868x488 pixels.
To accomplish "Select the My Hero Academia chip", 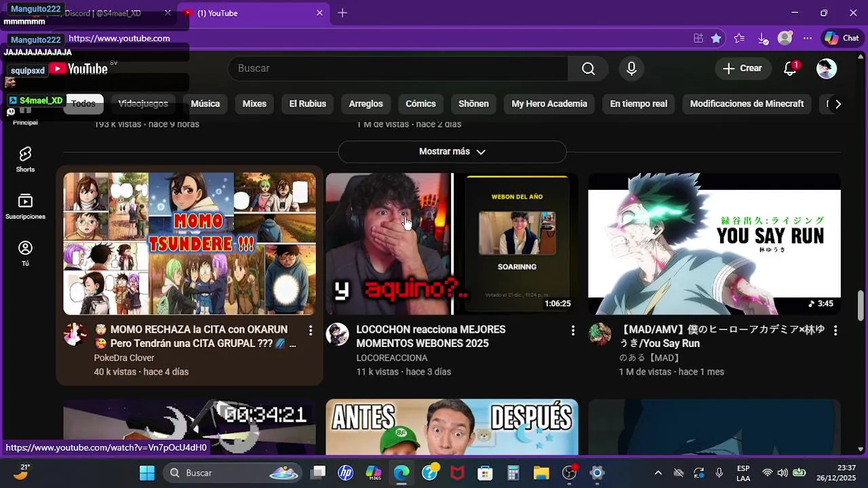I will click(x=549, y=104).
